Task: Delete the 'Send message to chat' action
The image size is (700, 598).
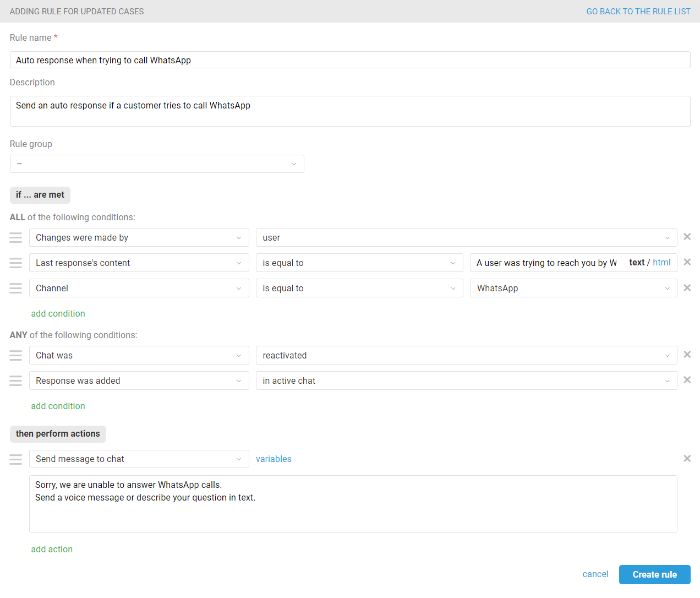Action: (x=687, y=459)
